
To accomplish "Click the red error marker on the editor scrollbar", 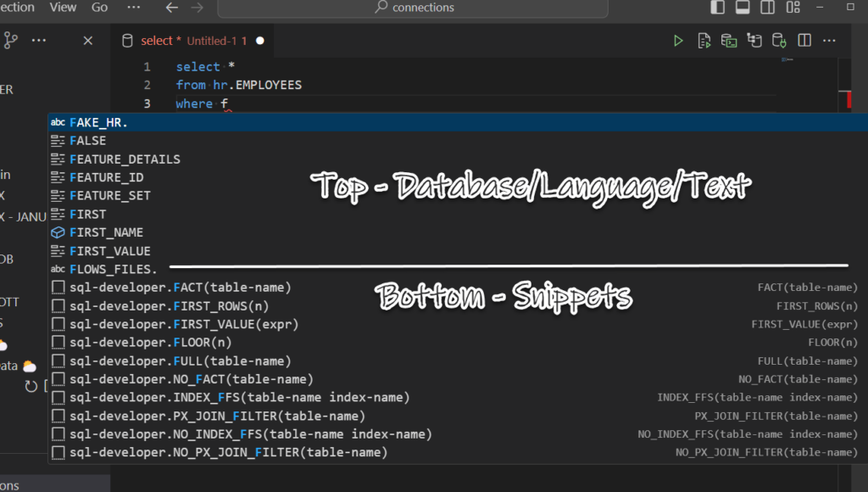I will click(849, 100).
